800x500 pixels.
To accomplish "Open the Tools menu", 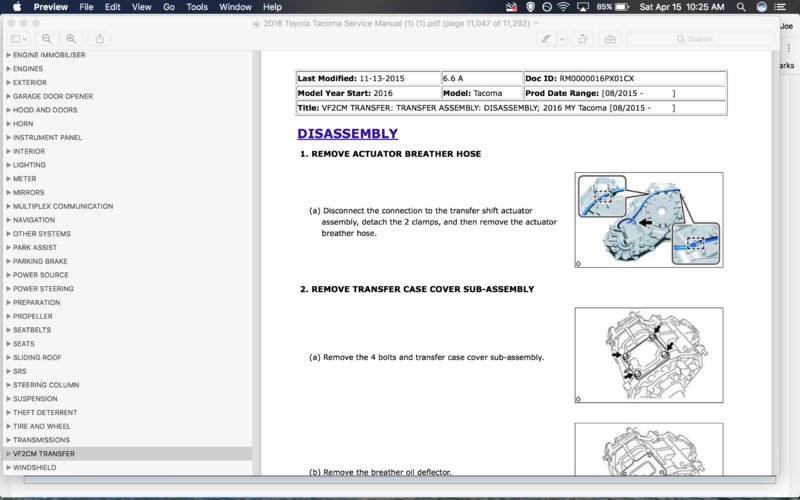I will pos(197,7).
